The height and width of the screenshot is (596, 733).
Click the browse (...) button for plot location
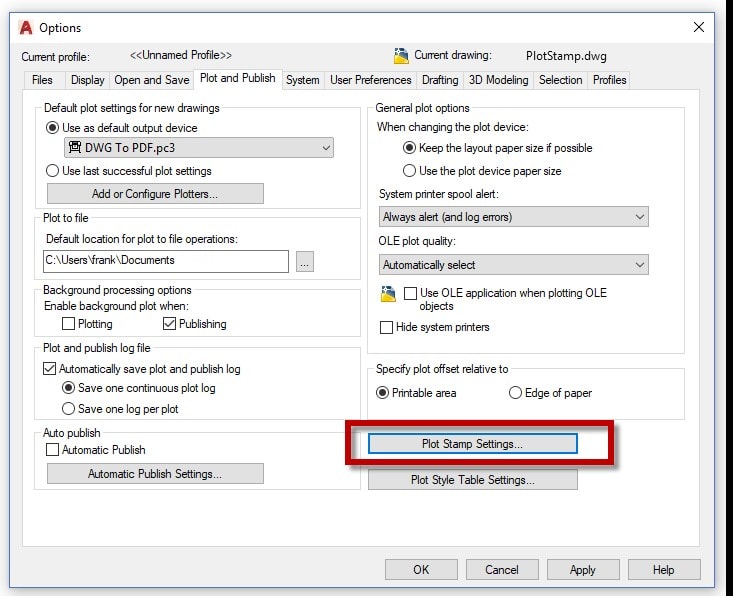coord(305,261)
